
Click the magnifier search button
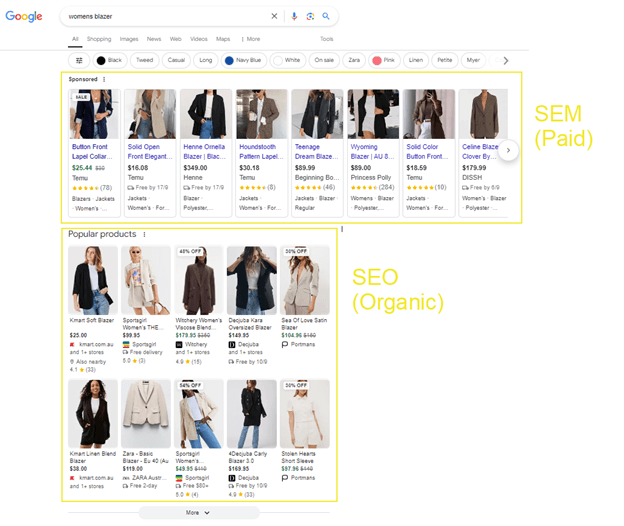(x=326, y=16)
